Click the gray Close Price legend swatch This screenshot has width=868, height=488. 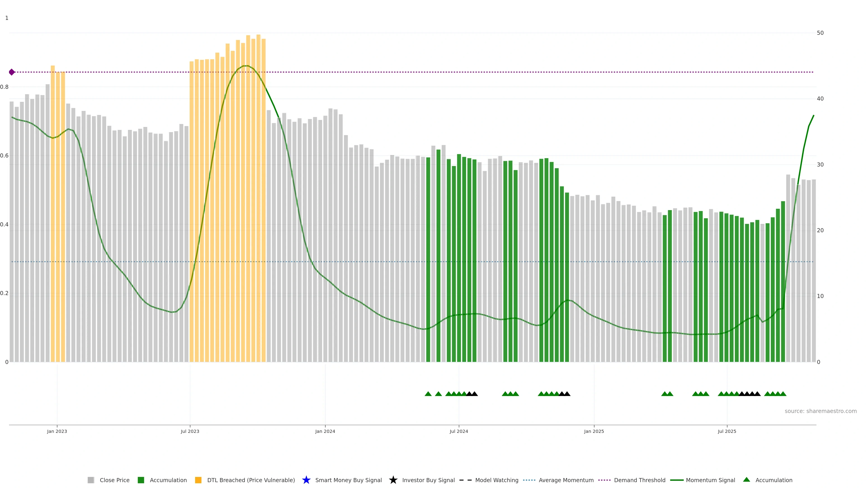click(x=91, y=480)
